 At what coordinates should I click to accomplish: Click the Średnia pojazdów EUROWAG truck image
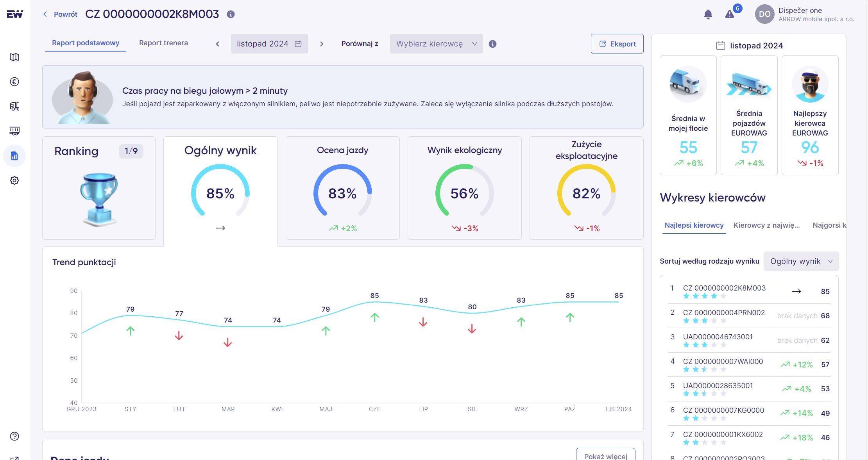(x=749, y=84)
